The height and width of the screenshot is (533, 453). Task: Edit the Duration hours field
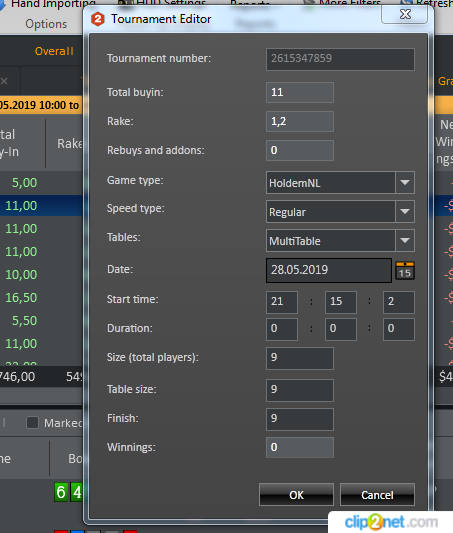pyautogui.click(x=282, y=329)
